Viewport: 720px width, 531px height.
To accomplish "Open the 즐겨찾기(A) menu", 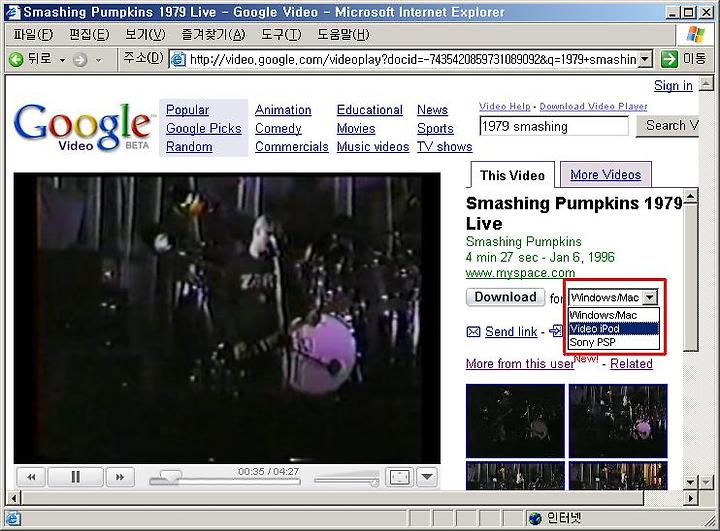I will tap(213, 34).
